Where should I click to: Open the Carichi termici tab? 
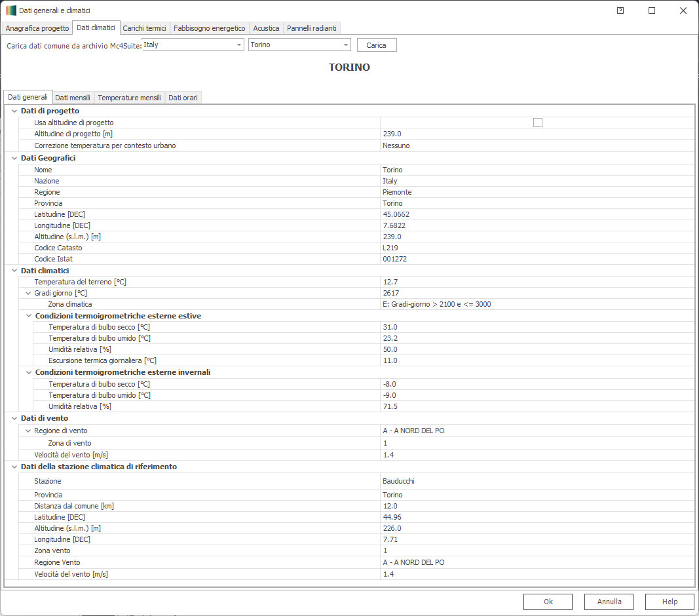click(145, 28)
